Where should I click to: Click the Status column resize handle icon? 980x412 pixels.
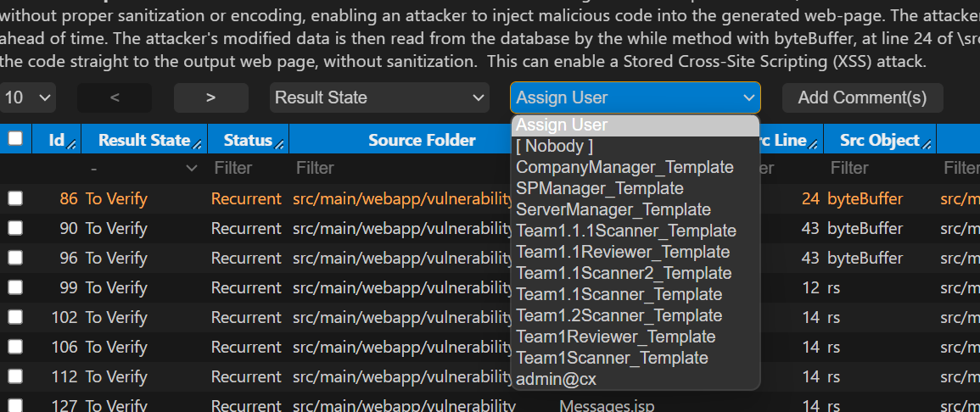279,145
